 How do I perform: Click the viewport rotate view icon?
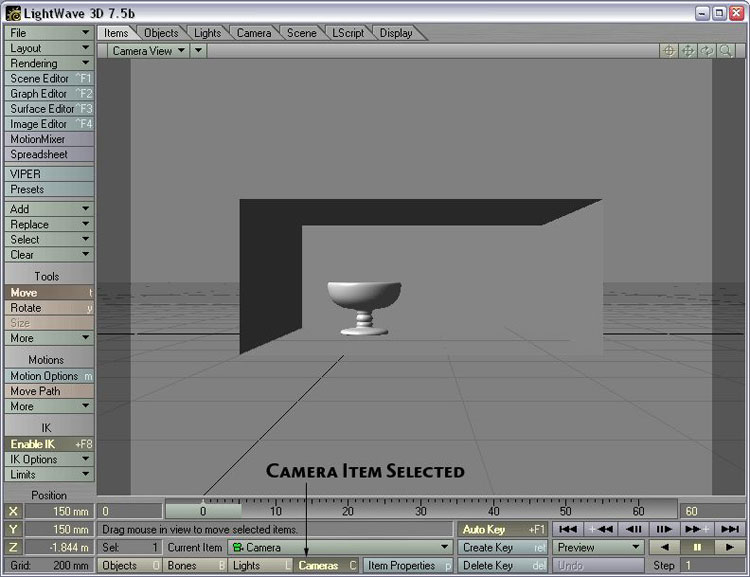pos(706,51)
